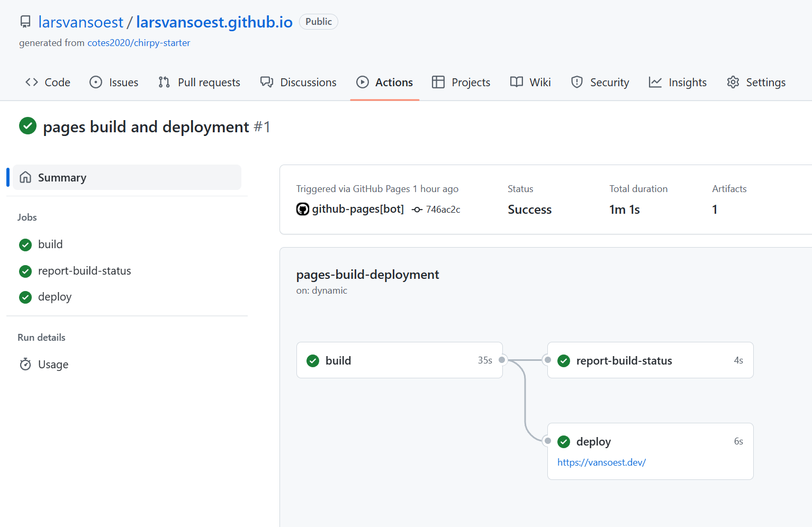Select the deploy job in sidebar

point(55,297)
